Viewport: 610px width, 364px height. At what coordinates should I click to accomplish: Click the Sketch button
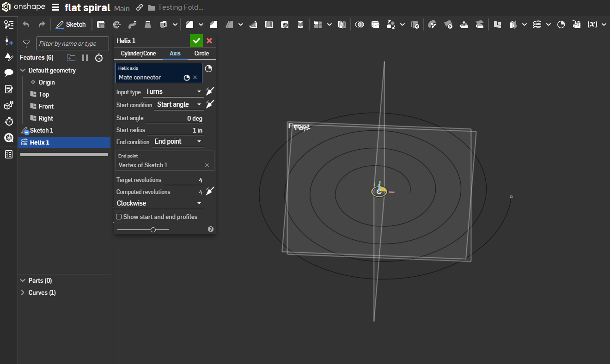(71, 24)
